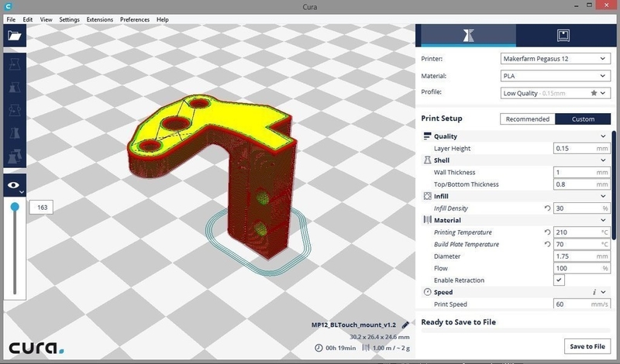This screenshot has height=364, width=620.
Task: Switch to the Prepare stage icon tab
Action: (467, 36)
